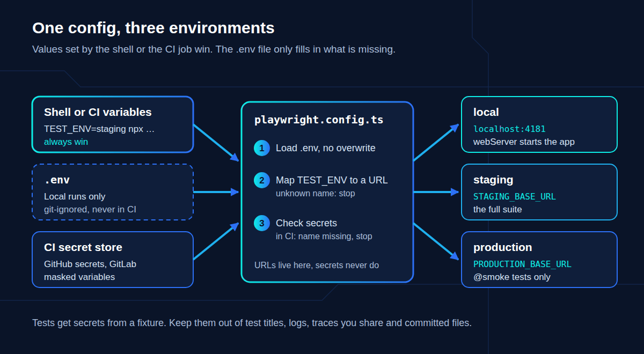Click the line "the full suite"
644x354 pixels.
pos(497,209)
